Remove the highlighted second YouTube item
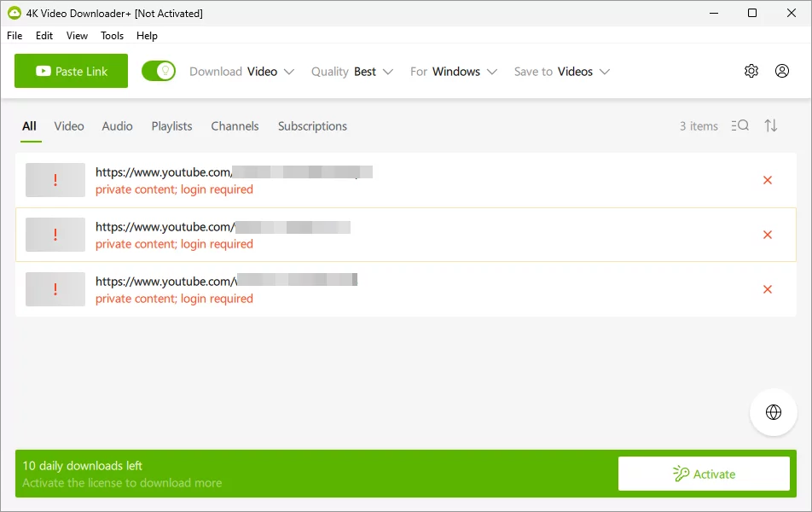The width and height of the screenshot is (812, 512). click(768, 235)
